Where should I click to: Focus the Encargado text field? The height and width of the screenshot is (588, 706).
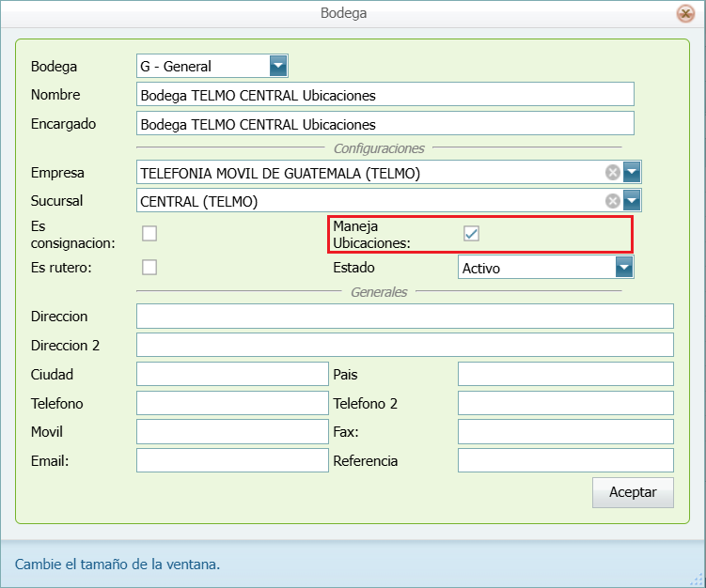coord(384,124)
